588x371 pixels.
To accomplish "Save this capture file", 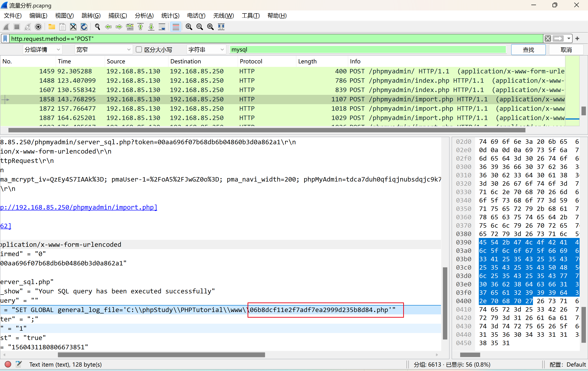I will coord(62,27).
